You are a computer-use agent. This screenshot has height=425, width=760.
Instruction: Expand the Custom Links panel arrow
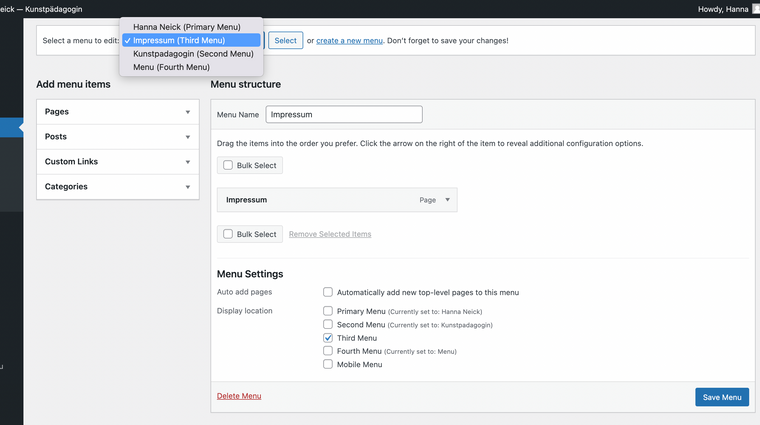coord(187,162)
